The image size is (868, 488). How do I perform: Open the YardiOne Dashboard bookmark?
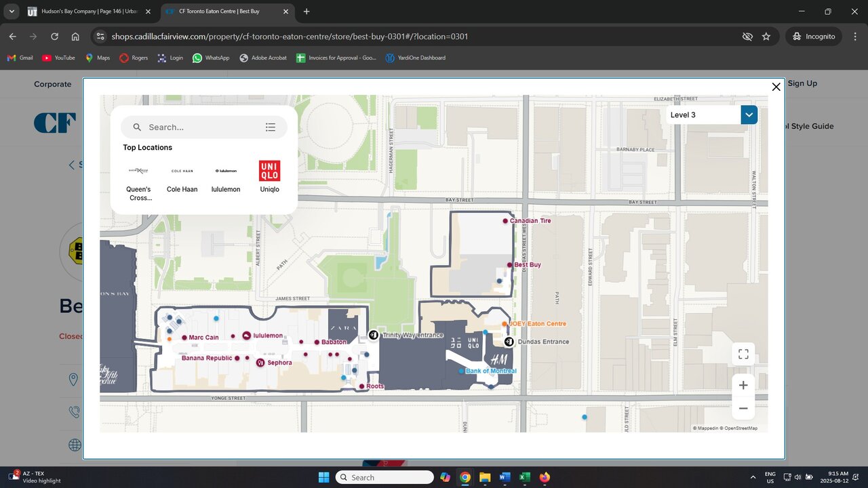(x=415, y=58)
